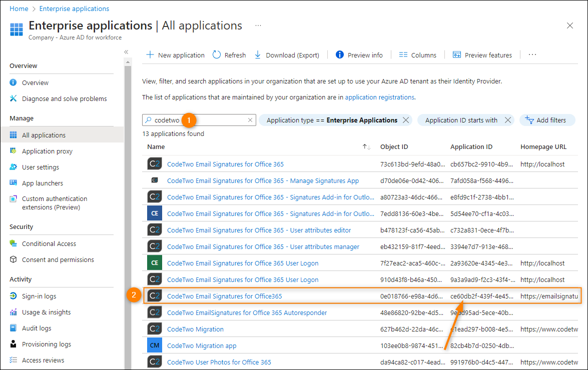Open the toolbar more options ellipsis
Image resolution: width=588 pixels, height=370 pixels.
[x=532, y=54]
